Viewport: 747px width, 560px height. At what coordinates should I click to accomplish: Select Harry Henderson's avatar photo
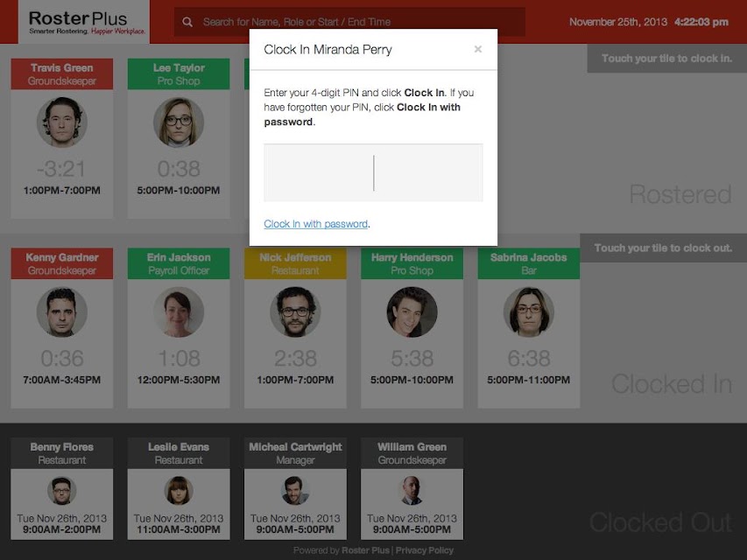412,311
